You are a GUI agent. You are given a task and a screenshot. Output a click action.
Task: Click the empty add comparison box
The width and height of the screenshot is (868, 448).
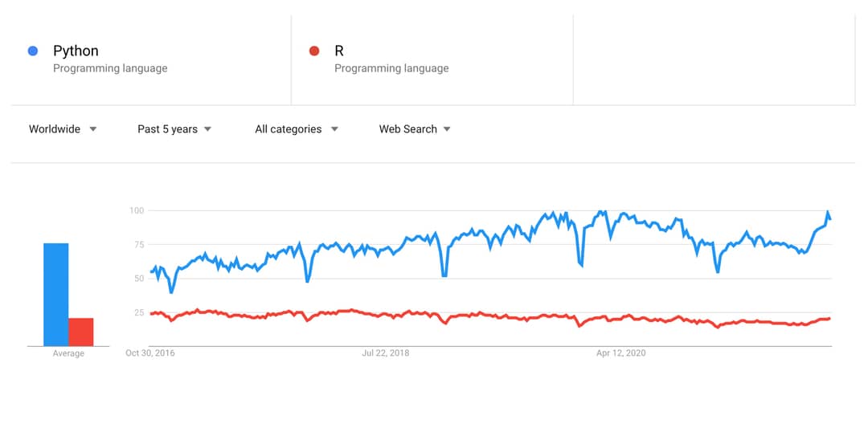click(714, 59)
